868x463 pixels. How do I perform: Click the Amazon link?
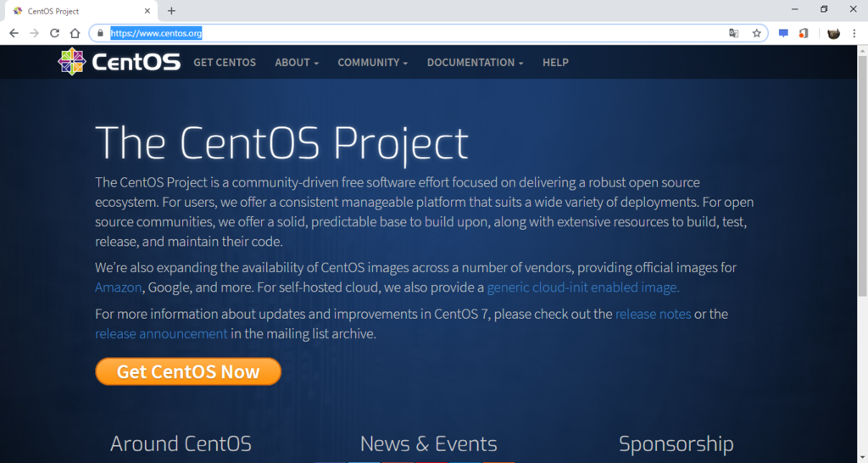[119, 287]
